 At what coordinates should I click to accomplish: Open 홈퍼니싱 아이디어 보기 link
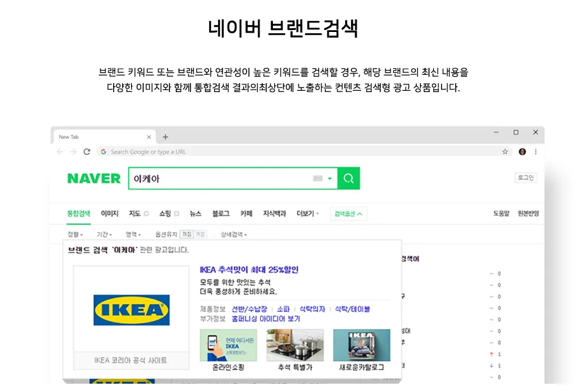click(x=265, y=319)
